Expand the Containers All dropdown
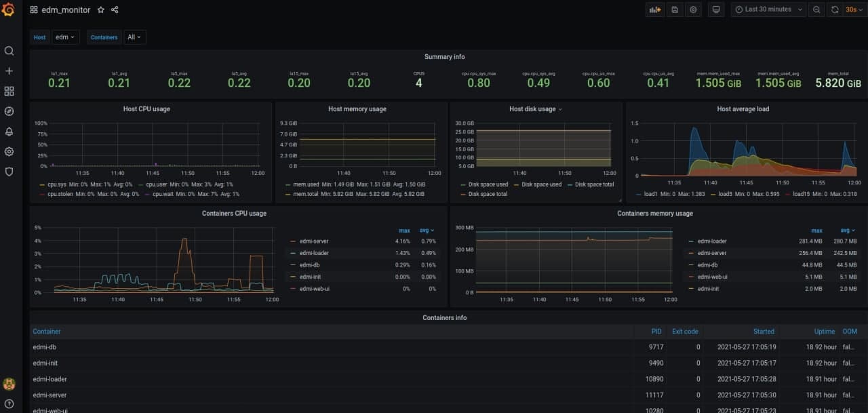 134,37
